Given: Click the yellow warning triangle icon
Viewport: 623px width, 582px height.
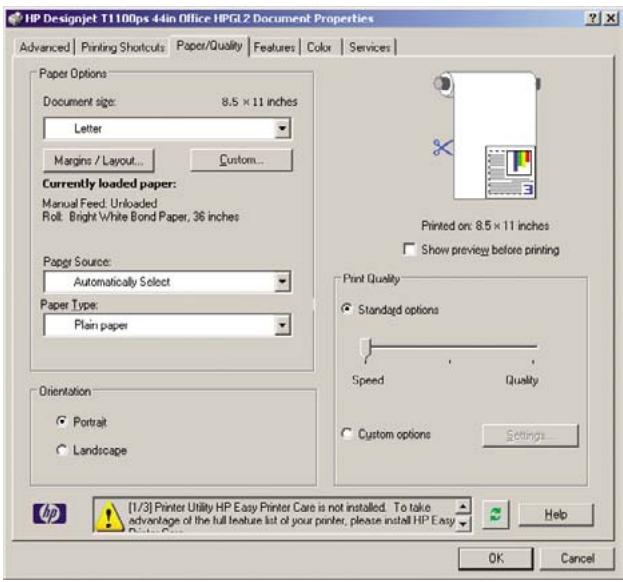Looking at the screenshot, I should tap(108, 516).
